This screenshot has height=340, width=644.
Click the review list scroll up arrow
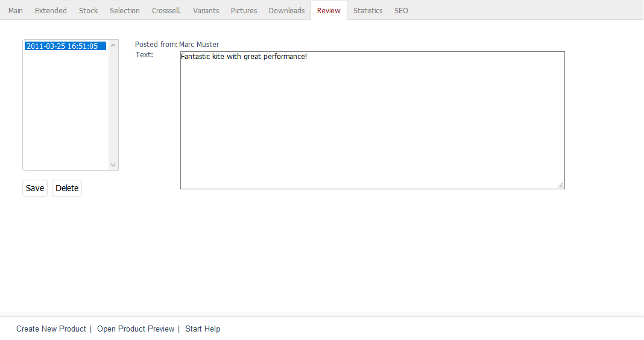click(113, 46)
